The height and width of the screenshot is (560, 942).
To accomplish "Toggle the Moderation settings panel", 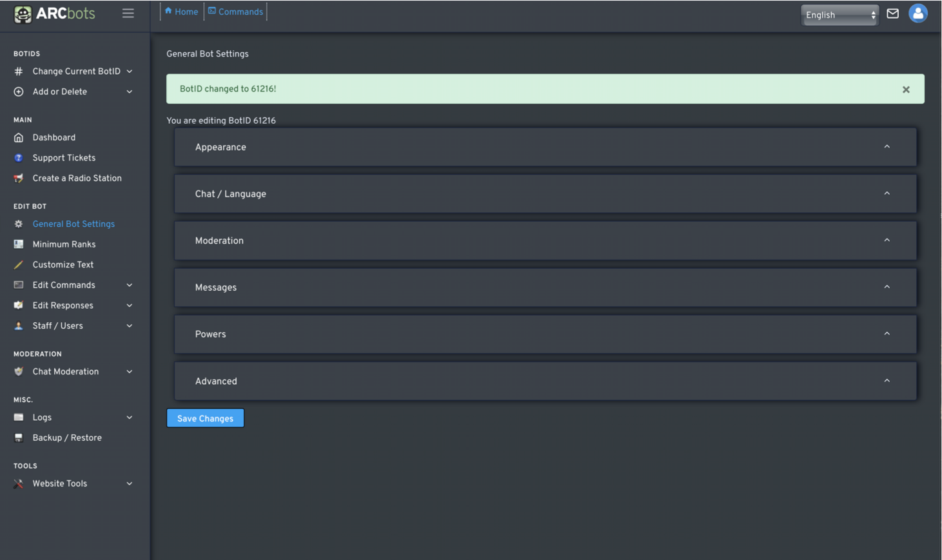I will click(x=545, y=241).
